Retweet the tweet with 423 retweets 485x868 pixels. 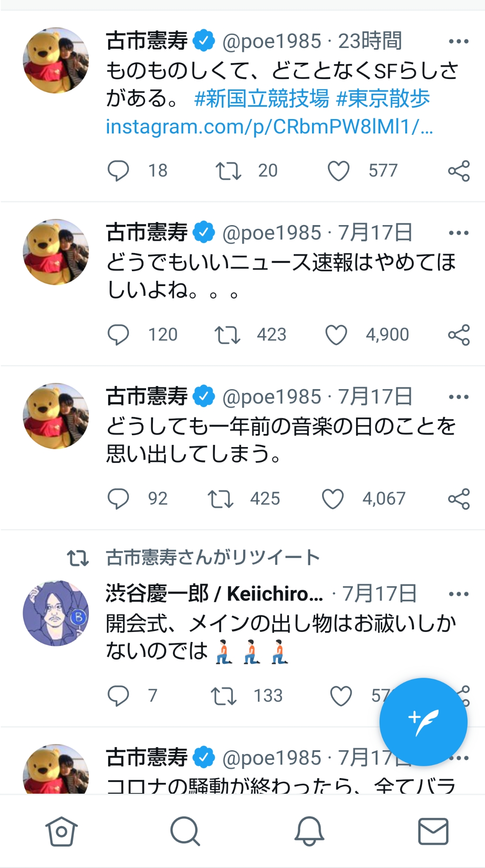point(227,335)
